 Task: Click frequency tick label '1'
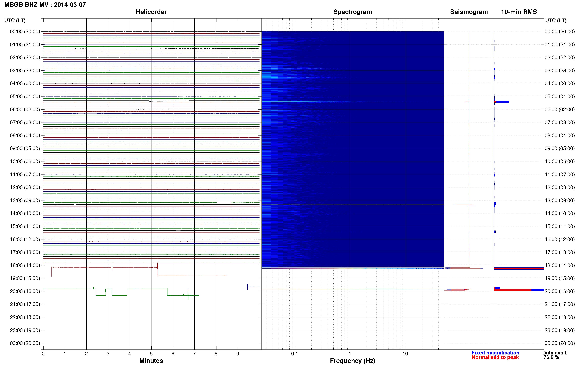point(350,354)
